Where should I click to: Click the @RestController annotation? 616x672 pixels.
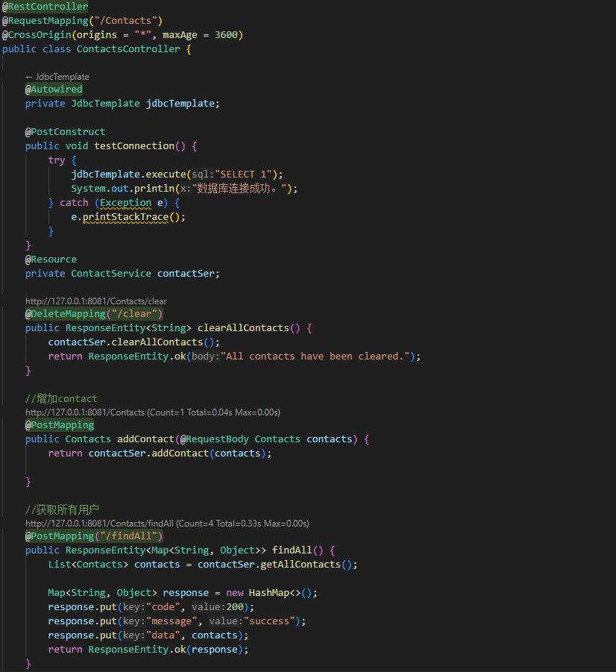click(45, 6)
